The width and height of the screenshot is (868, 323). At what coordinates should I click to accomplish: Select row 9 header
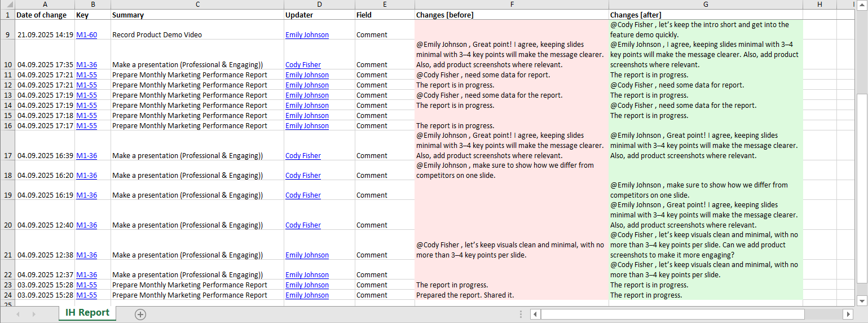click(7, 30)
